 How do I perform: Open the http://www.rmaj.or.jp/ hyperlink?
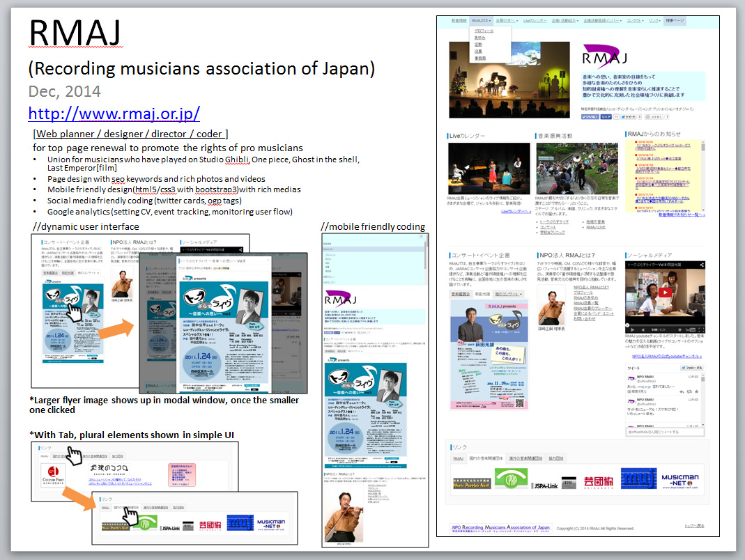114,114
